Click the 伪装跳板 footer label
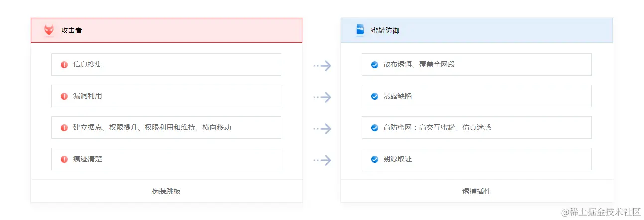Image resolution: width=644 pixels, height=220 pixels. coord(166,191)
